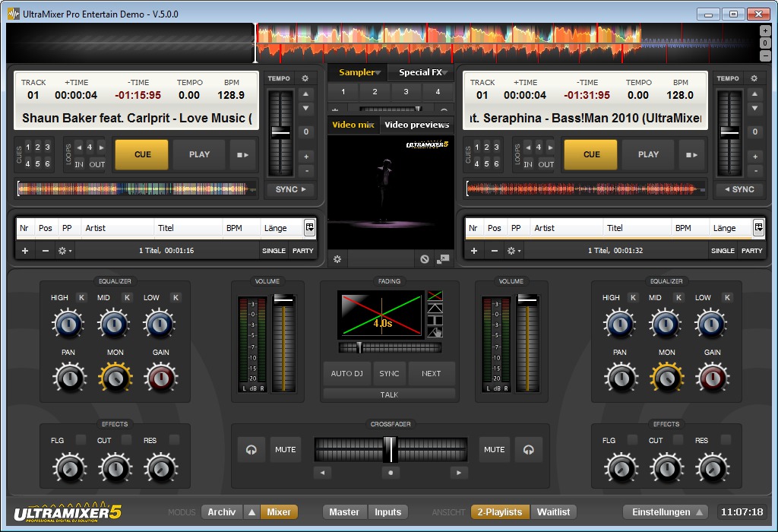Image resolution: width=778 pixels, height=532 pixels.
Task: Switch view to Waitlist
Action: click(553, 512)
